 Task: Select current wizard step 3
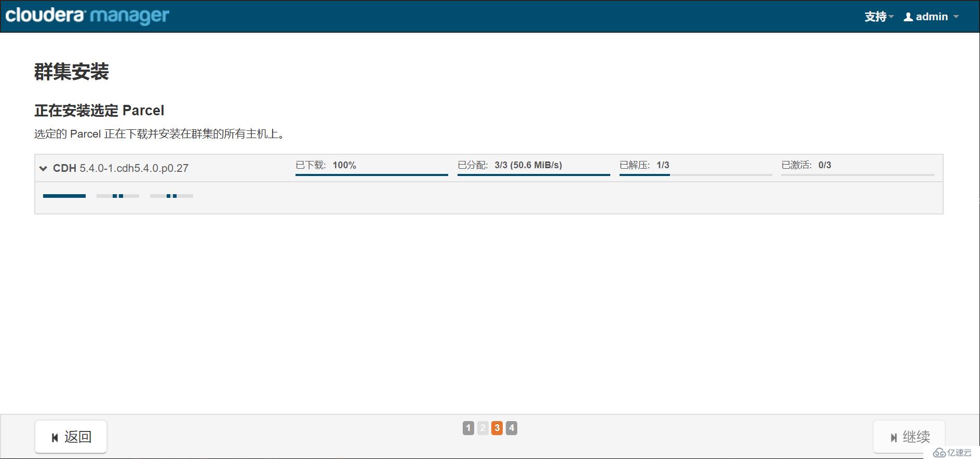pyautogui.click(x=497, y=428)
